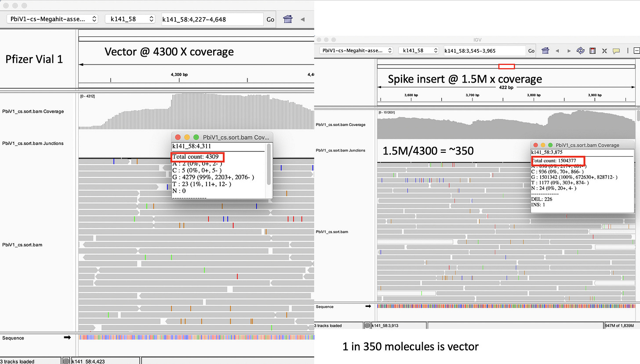Screen dimensions: 640x364
Task: Click locus field showing k141_58:4,227-4,648
Action: click(x=212, y=19)
